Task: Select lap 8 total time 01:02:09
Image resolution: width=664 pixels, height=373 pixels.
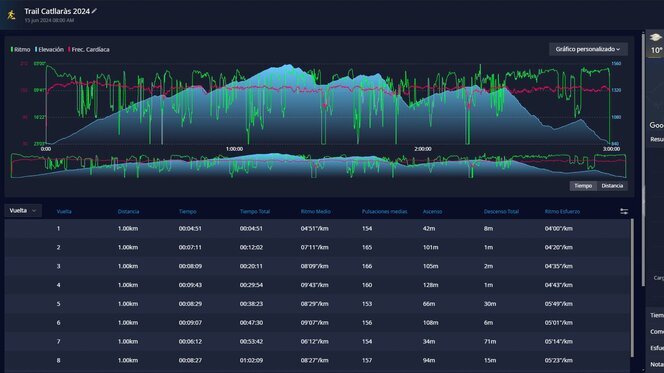Action: coord(251,360)
